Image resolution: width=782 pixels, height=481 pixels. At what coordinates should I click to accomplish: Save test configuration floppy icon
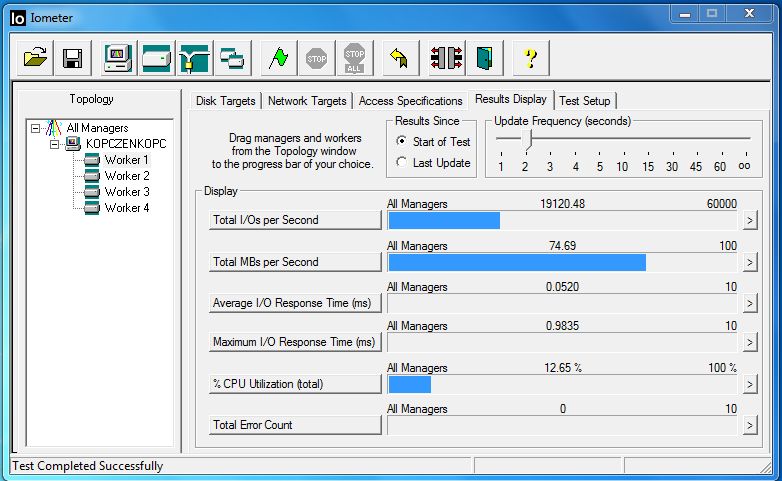point(73,58)
